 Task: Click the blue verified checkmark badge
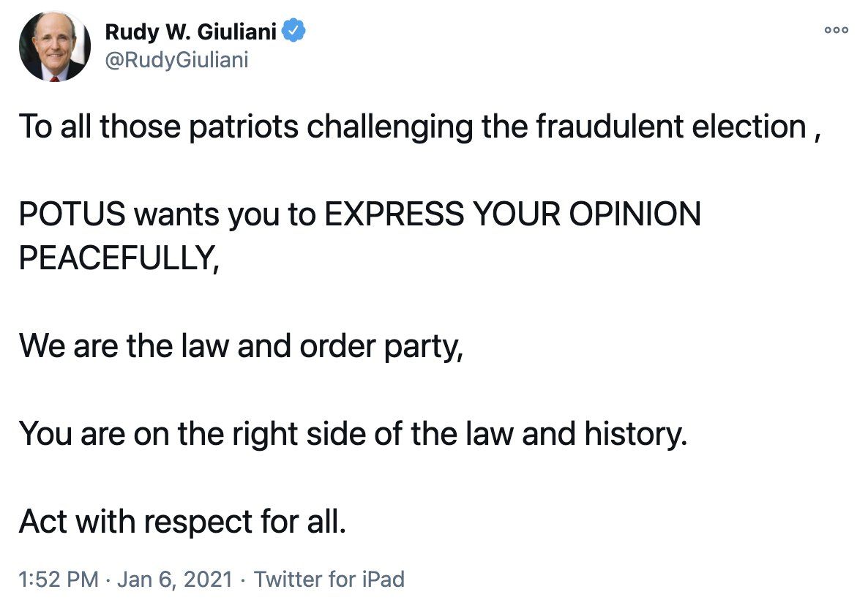pyautogui.click(x=294, y=32)
